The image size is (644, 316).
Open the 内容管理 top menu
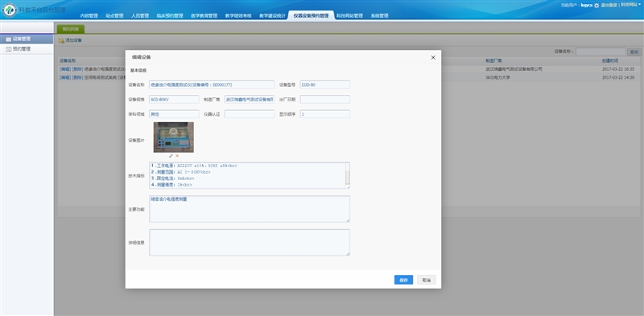(89, 15)
